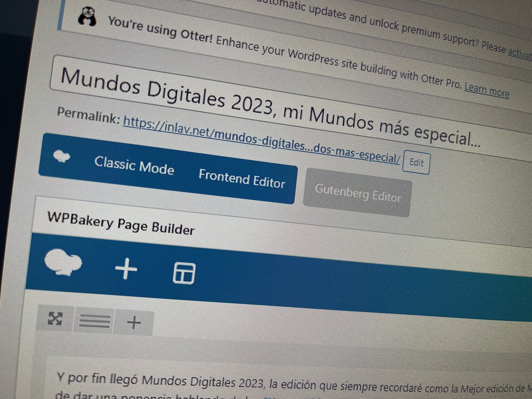Click the 'WPBakery Page Builder' panel heading
The height and width of the screenshot is (399, 532).
pyautogui.click(x=121, y=224)
